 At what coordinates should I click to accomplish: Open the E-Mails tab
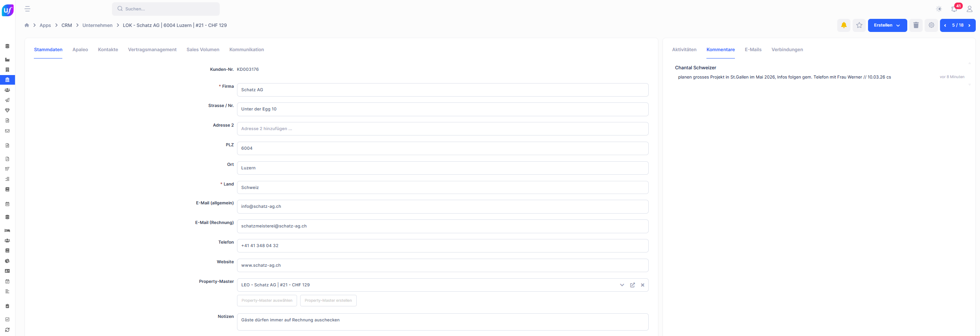[753, 50]
